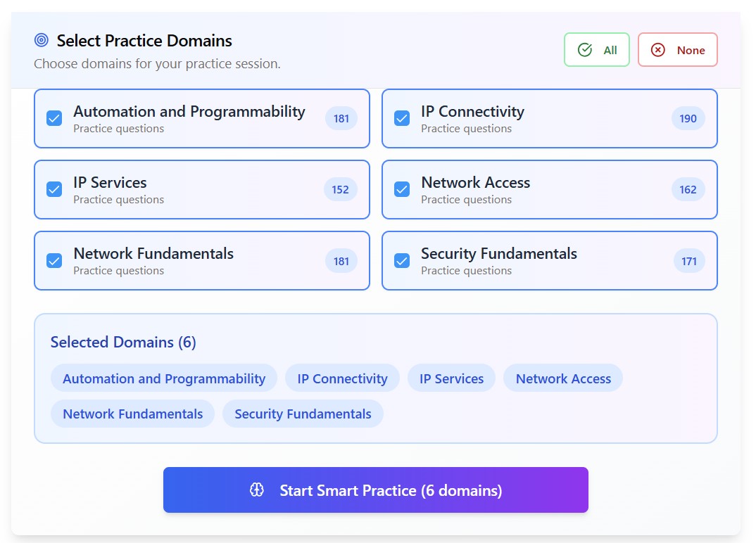Image resolution: width=756 pixels, height=543 pixels.
Task: Start Smart Practice with 6 domains
Action: (x=376, y=490)
